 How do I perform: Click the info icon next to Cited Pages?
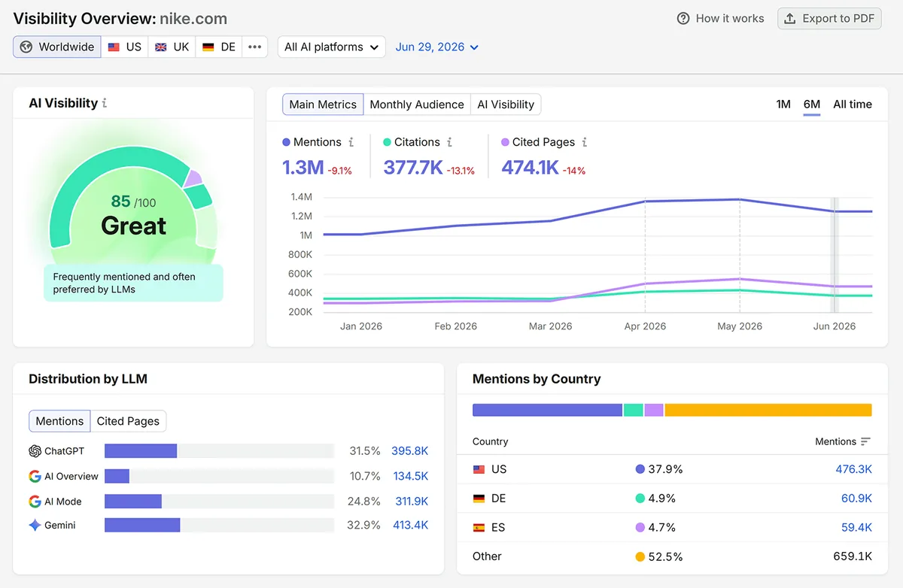(585, 142)
